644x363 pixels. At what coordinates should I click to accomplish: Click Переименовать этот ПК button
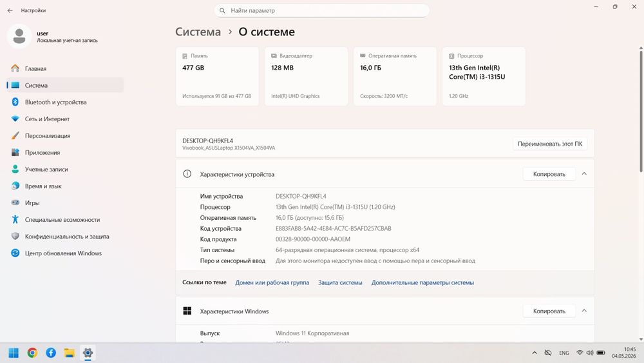[x=550, y=144]
